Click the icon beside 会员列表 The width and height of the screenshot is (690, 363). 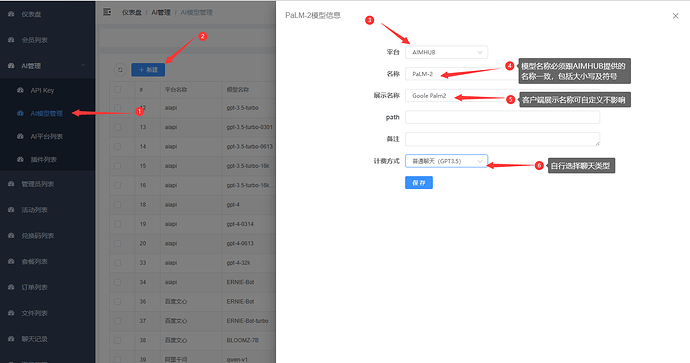point(11,40)
